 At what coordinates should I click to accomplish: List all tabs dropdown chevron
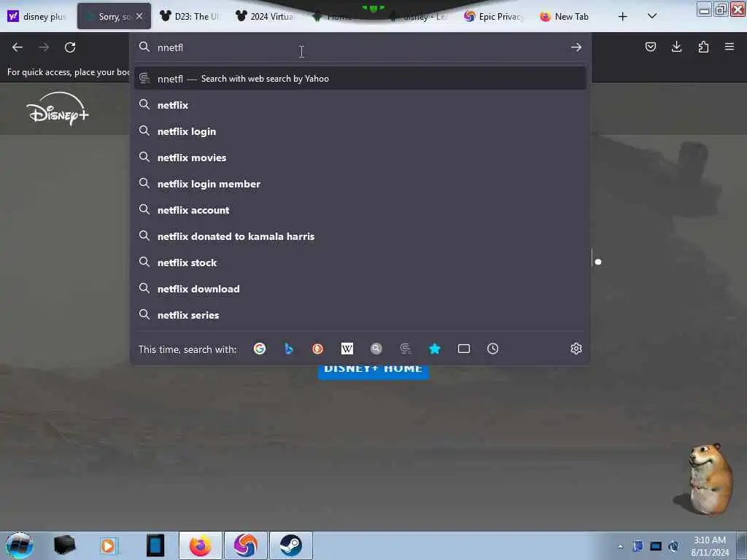coord(652,16)
